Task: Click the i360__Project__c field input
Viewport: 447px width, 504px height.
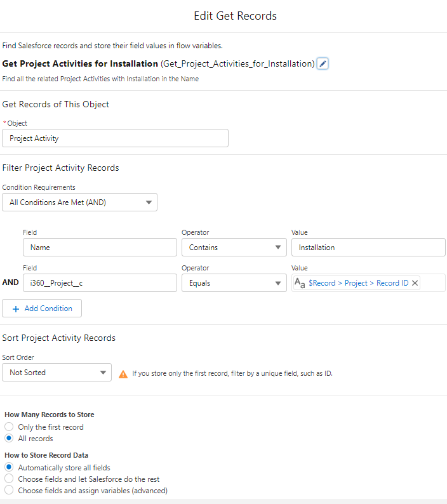Action: pyautogui.click(x=100, y=283)
